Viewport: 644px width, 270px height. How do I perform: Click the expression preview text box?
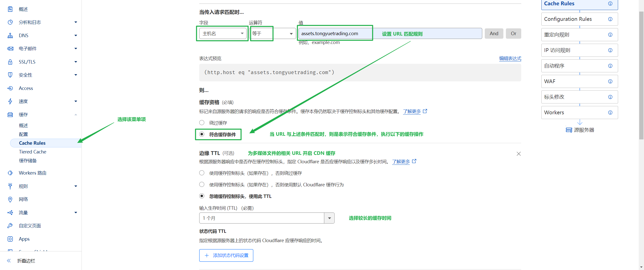tap(360, 72)
